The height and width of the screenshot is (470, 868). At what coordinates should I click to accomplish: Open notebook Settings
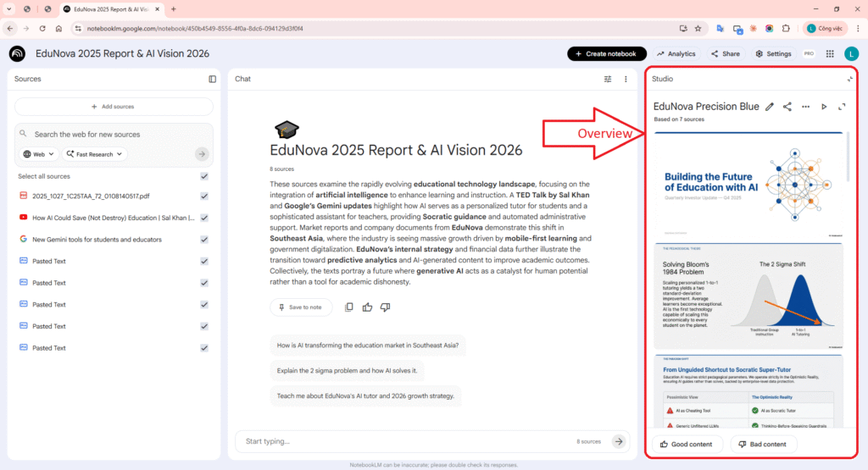tap(773, 53)
